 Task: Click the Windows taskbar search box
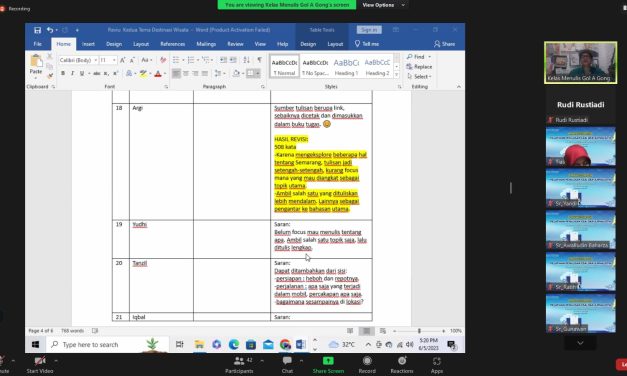tap(107, 344)
